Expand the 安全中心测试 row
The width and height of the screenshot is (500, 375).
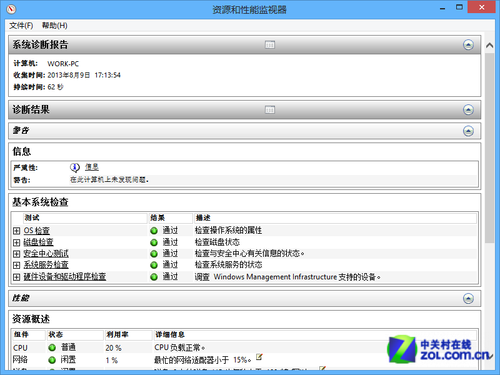pyautogui.click(x=17, y=254)
